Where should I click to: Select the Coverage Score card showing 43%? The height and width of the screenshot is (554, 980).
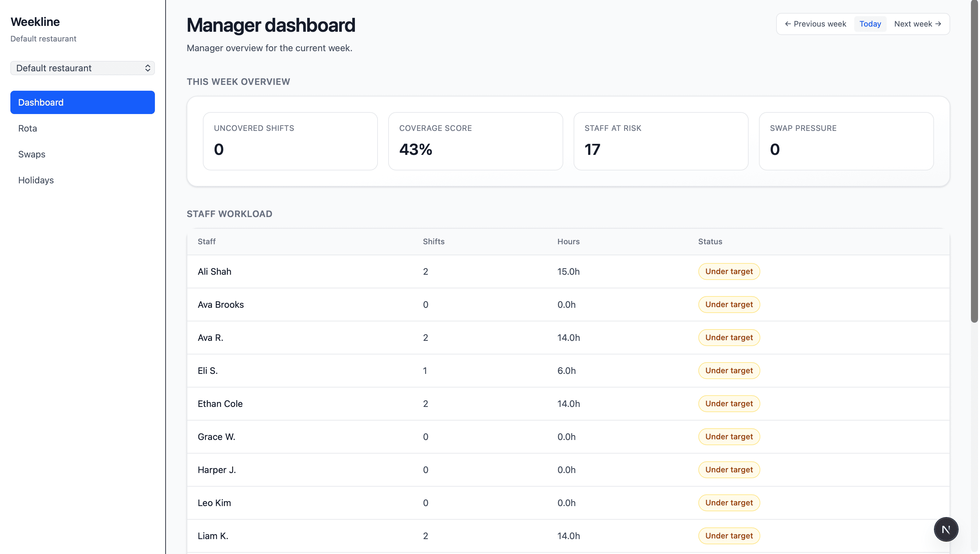(x=475, y=141)
